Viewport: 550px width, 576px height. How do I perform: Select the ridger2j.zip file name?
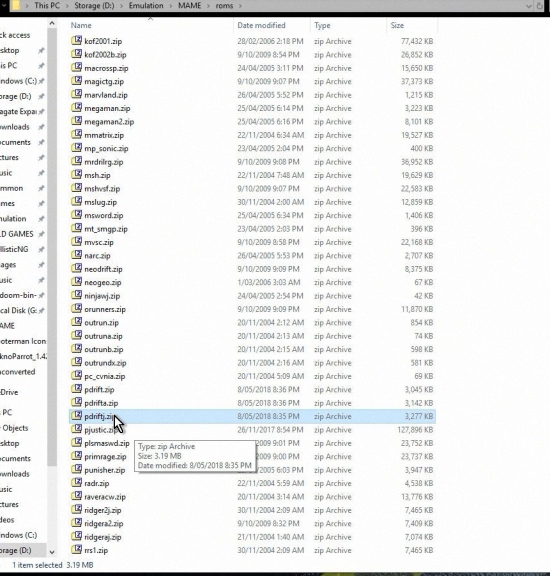click(103, 510)
